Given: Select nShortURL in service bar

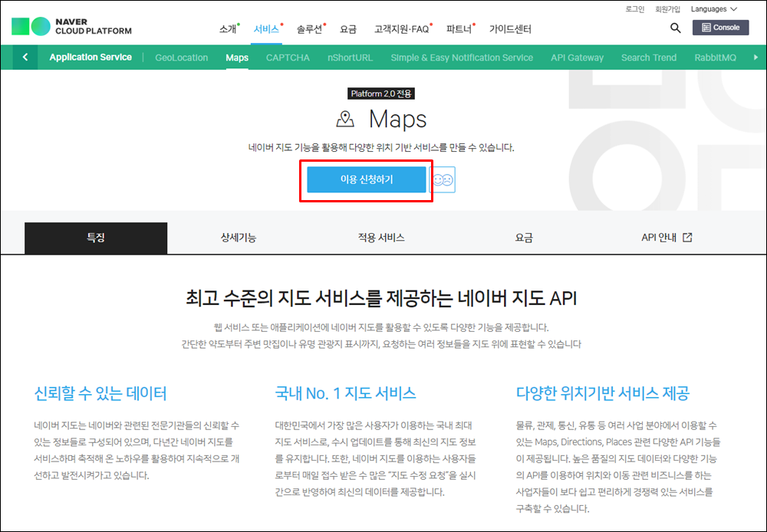Looking at the screenshot, I should [x=351, y=57].
